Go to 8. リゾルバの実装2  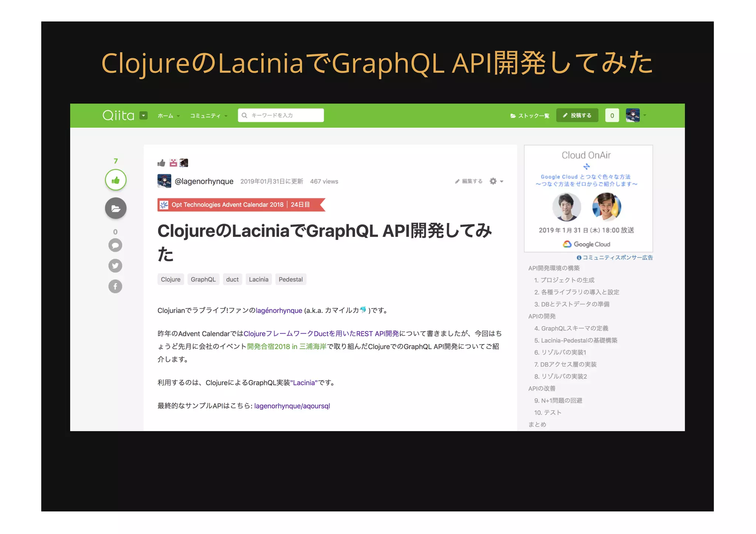(560, 376)
